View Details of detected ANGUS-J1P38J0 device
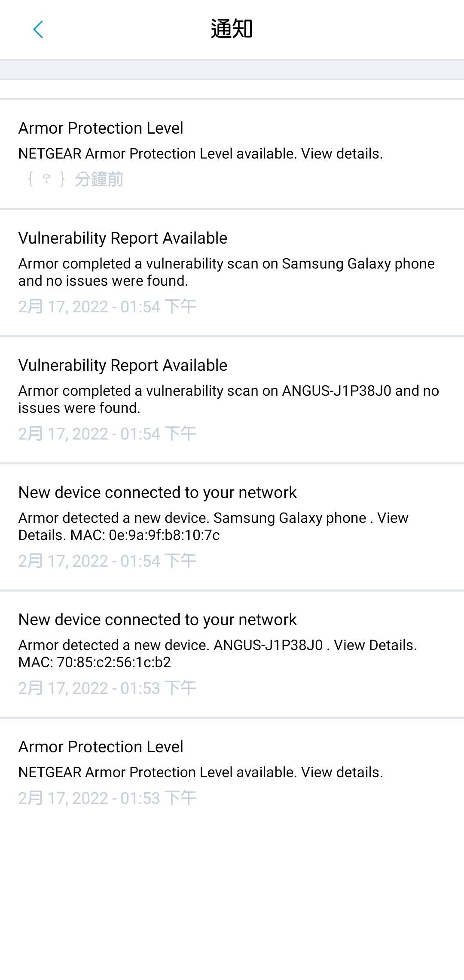 pos(375,645)
